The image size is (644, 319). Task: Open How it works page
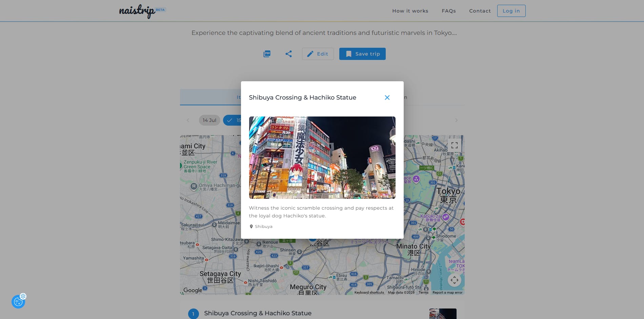coord(410,11)
